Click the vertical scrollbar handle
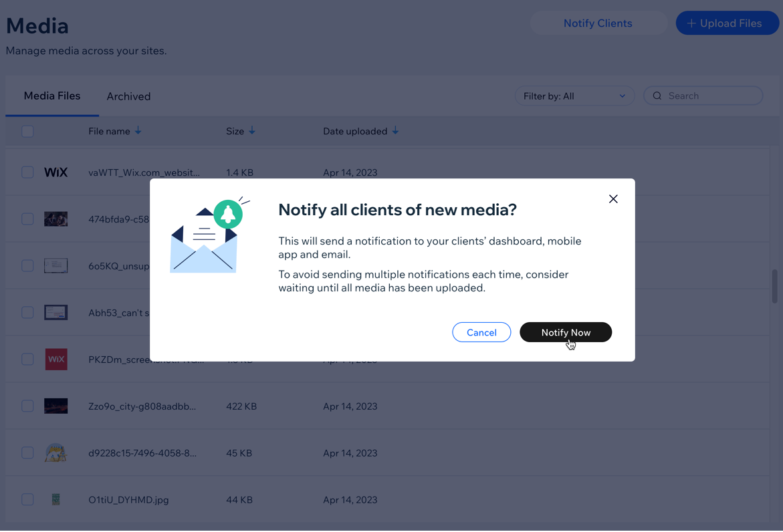This screenshot has width=783, height=532. point(775,286)
